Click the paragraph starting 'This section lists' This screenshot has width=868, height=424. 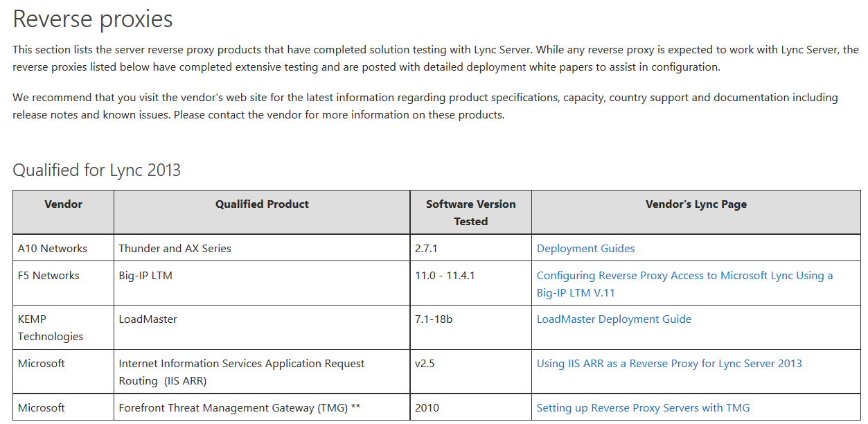click(x=436, y=58)
